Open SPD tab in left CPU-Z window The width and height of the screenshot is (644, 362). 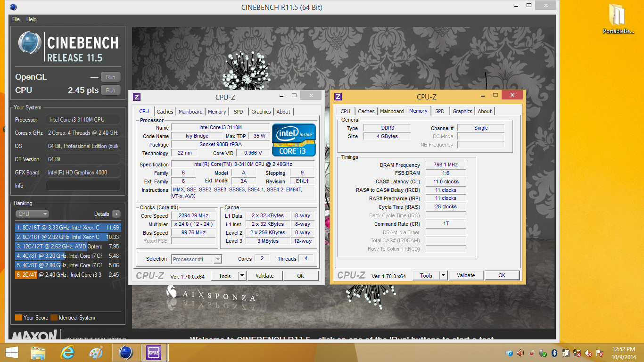click(239, 112)
